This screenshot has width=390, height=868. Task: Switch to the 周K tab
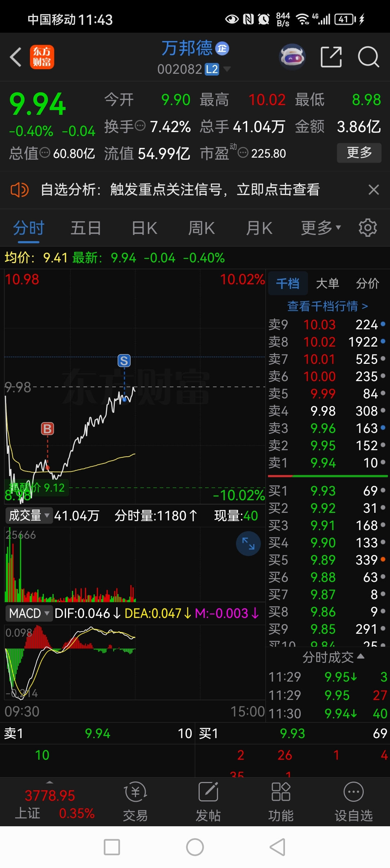coord(201,228)
